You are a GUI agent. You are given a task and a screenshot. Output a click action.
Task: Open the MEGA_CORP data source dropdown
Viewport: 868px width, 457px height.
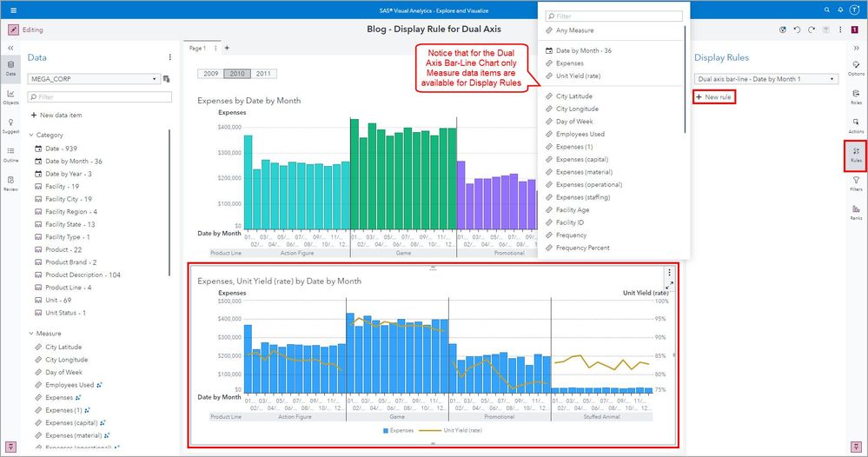94,79
